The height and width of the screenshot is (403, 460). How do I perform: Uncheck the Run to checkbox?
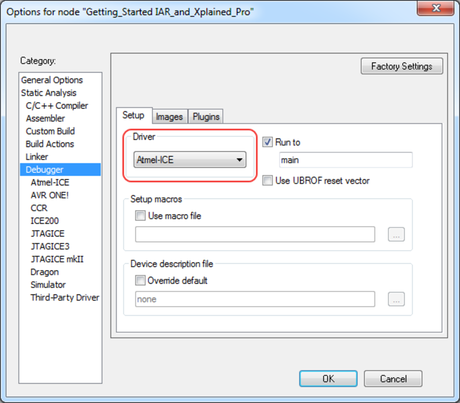click(x=267, y=142)
